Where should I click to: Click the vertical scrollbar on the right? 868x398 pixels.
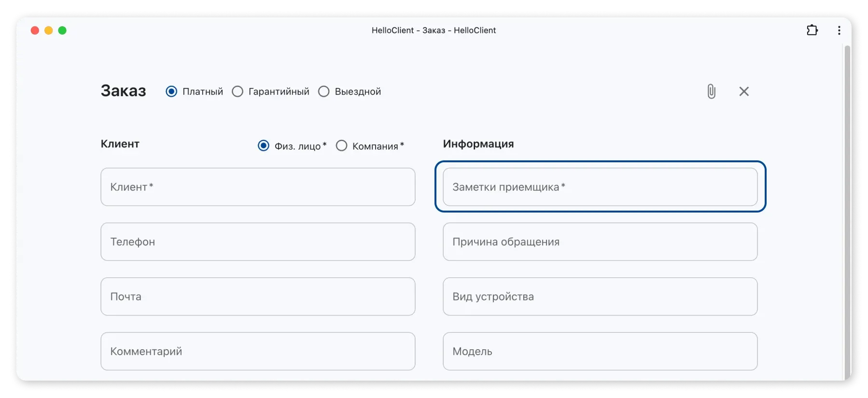coord(847,213)
